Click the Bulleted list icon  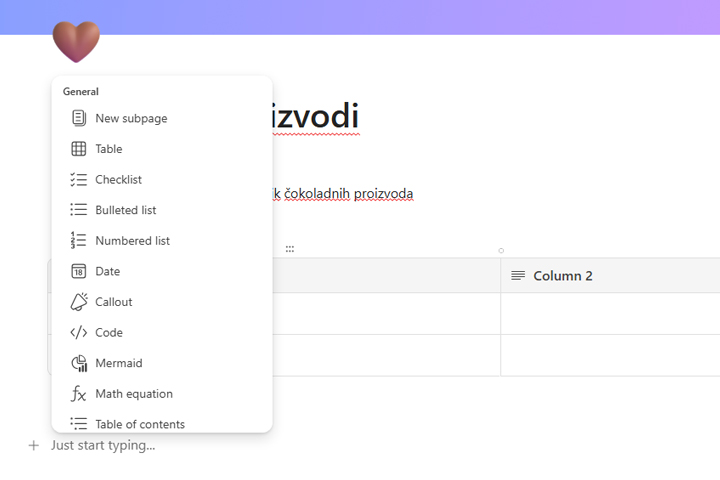79,210
